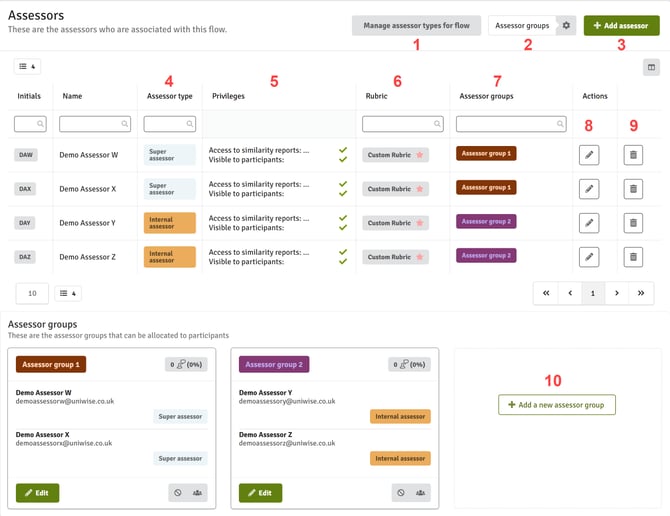This screenshot has height=516, width=670.
Task: Add a new assessor group
Action: (x=556, y=405)
